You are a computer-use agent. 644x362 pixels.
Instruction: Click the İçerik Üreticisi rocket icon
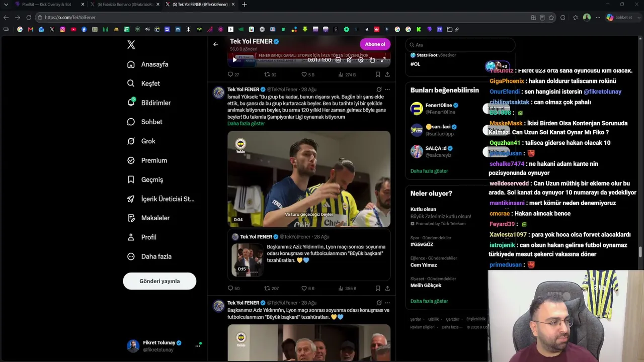(131, 199)
